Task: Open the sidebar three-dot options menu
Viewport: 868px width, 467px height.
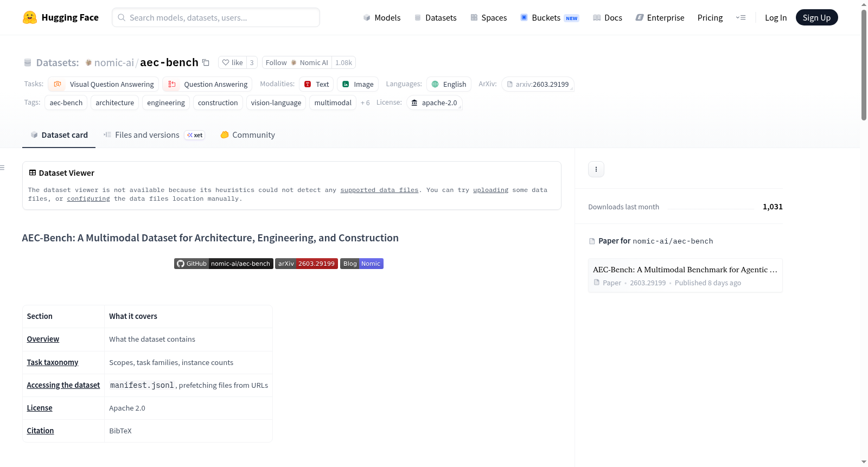Action: [596, 169]
